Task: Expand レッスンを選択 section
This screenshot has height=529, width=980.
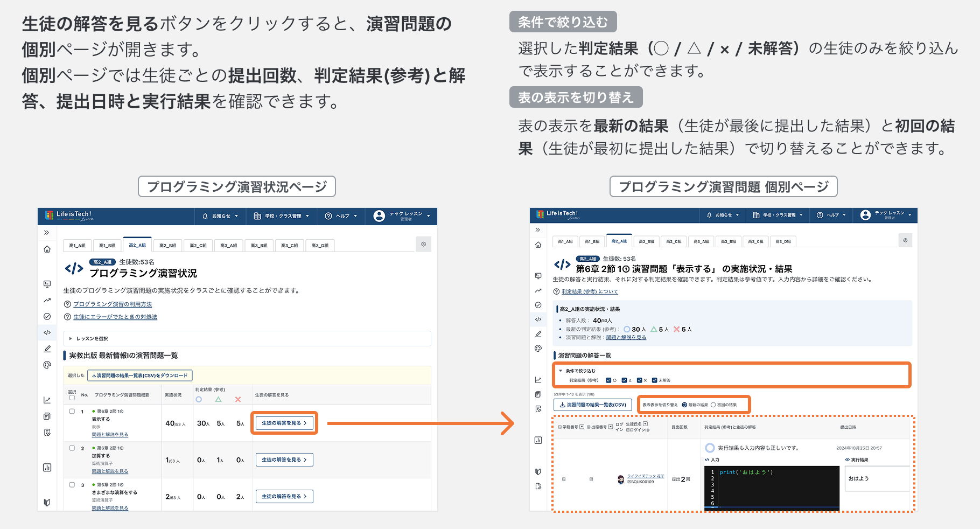Action: pos(247,338)
